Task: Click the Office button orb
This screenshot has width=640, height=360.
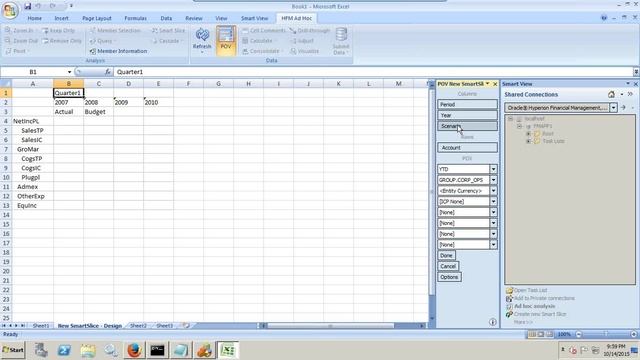Action: pyautogui.click(x=10, y=10)
